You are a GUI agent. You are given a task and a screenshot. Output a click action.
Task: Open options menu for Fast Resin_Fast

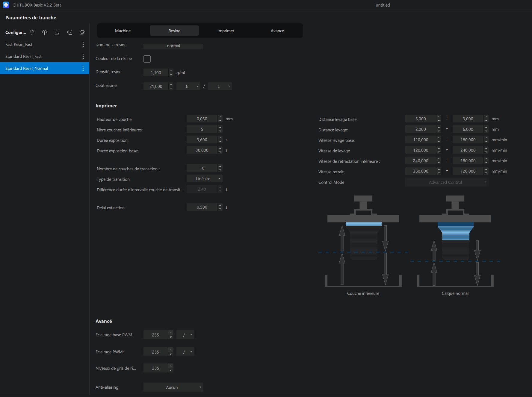[83, 44]
